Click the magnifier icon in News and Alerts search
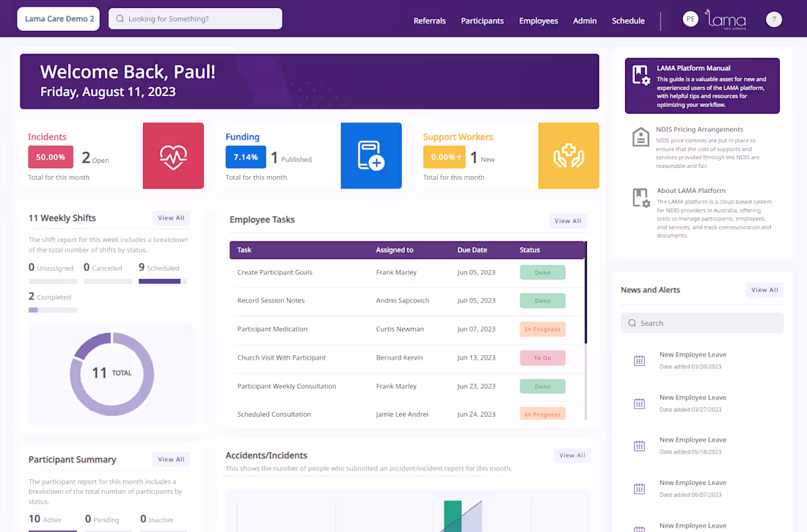807x532 pixels. click(632, 323)
